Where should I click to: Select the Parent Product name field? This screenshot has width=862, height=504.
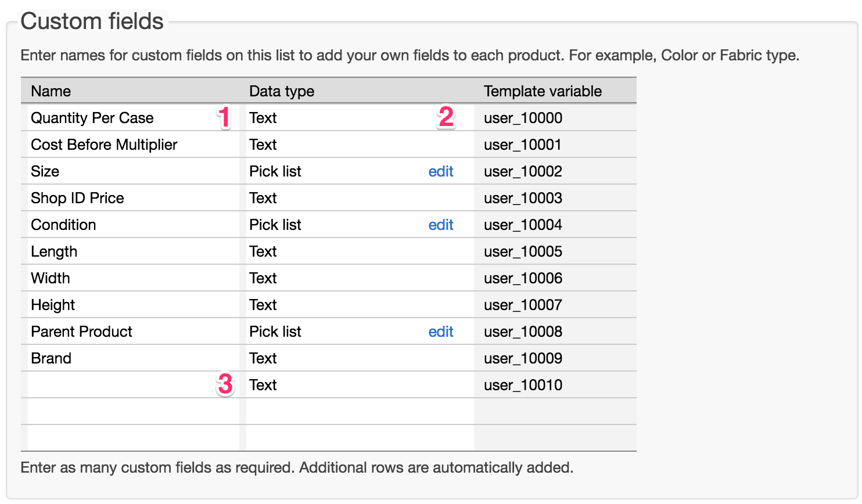tap(134, 332)
